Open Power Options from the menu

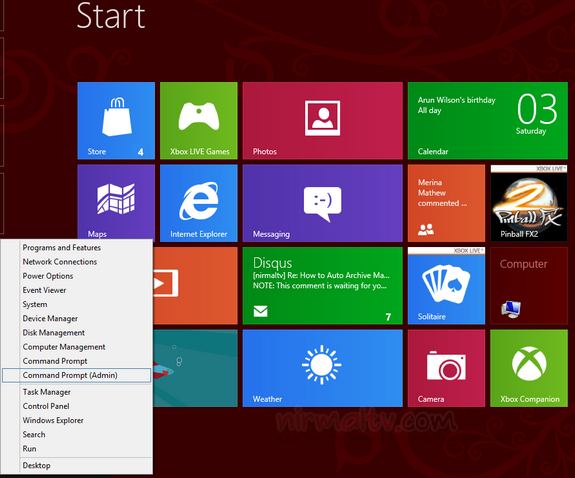(x=77, y=276)
